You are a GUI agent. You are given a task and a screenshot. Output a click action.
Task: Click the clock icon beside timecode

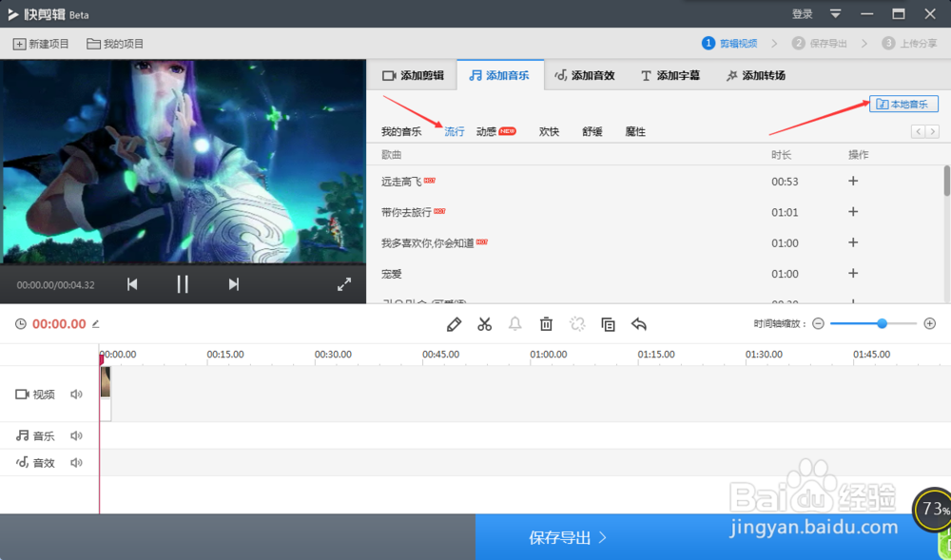click(x=21, y=324)
